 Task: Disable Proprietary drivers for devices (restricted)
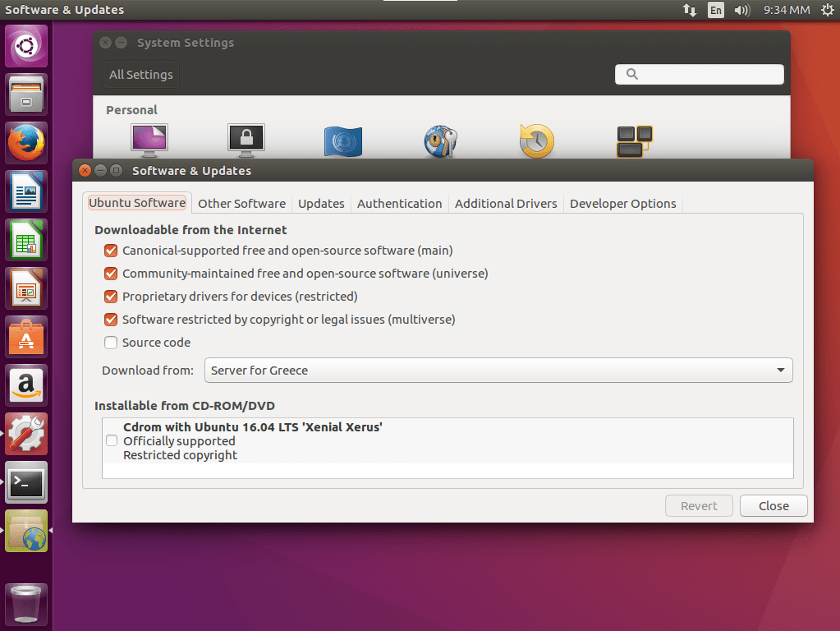(x=111, y=297)
